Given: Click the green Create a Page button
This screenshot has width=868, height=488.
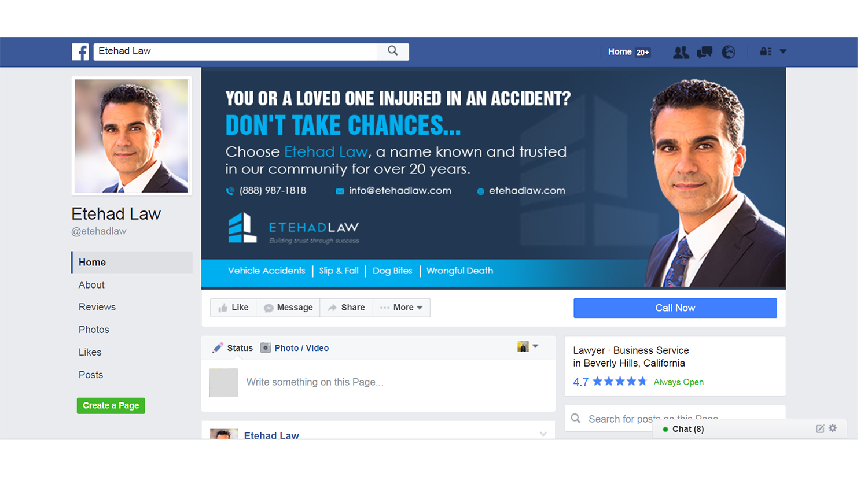Looking at the screenshot, I should pos(111,405).
